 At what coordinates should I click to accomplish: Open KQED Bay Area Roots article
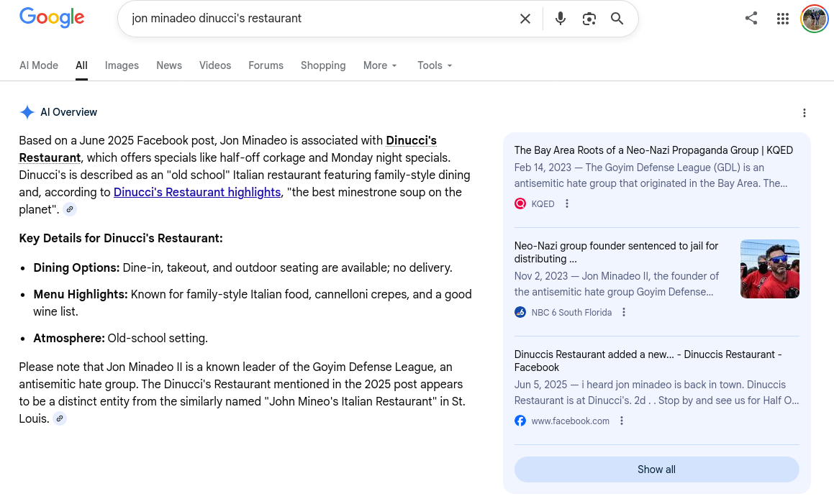(x=653, y=150)
